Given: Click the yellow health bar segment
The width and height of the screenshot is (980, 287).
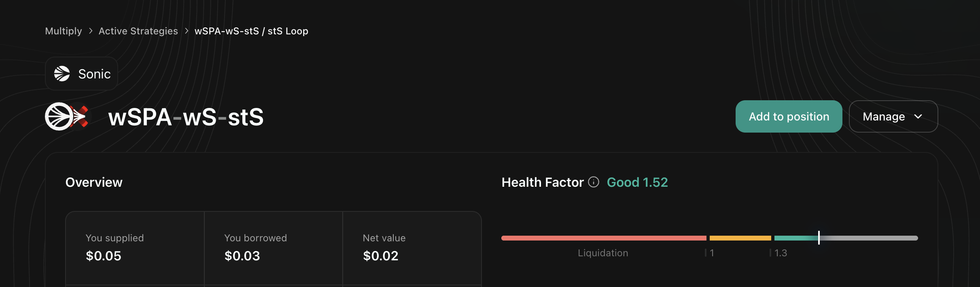Looking at the screenshot, I should coord(740,238).
